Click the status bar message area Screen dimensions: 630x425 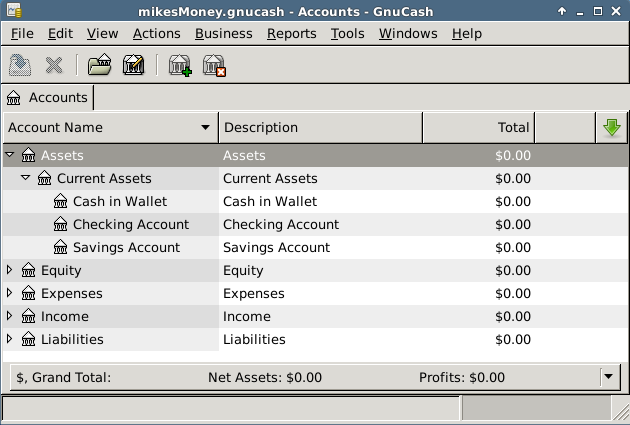231,409
